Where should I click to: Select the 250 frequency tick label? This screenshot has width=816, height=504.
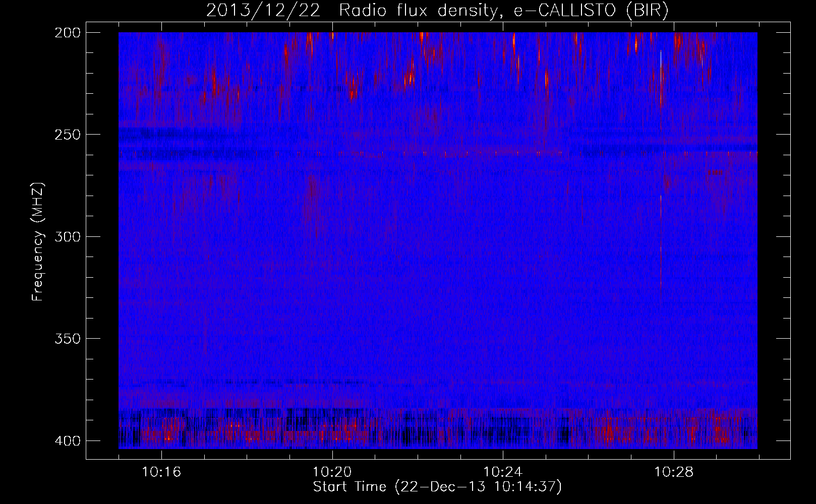tap(68, 135)
